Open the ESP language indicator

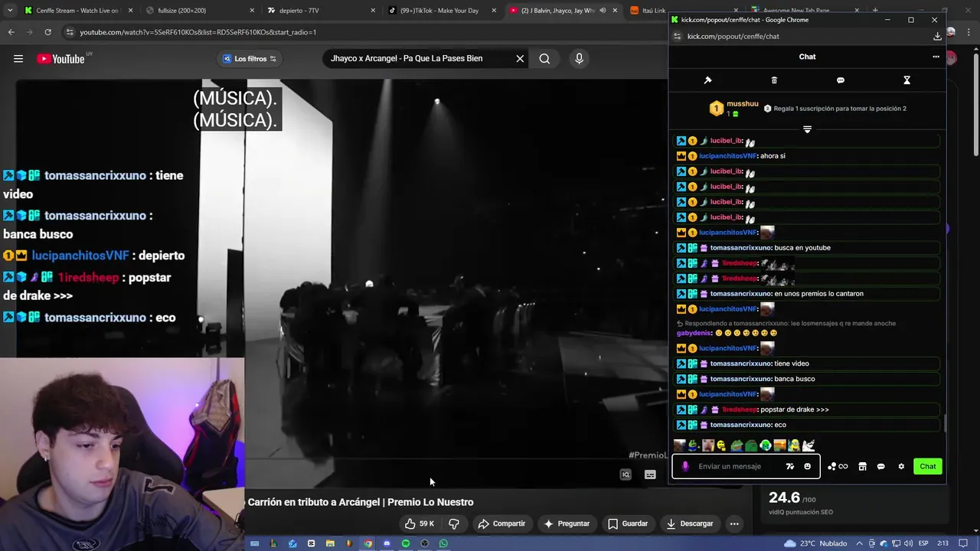click(x=923, y=543)
